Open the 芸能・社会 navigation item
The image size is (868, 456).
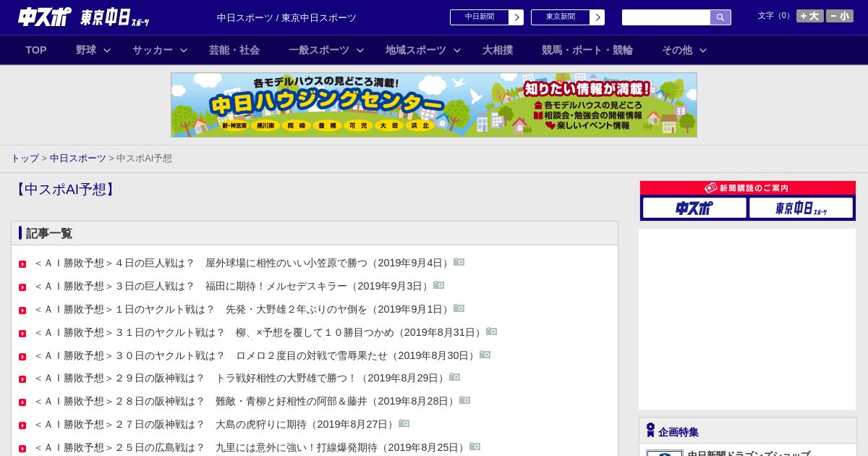coord(234,50)
